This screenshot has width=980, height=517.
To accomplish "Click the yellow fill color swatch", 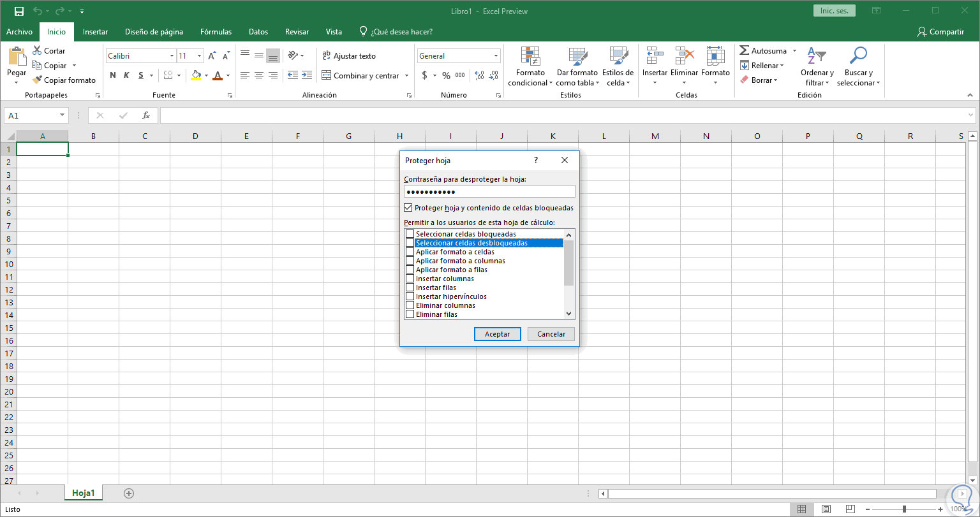I will coord(196,75).
